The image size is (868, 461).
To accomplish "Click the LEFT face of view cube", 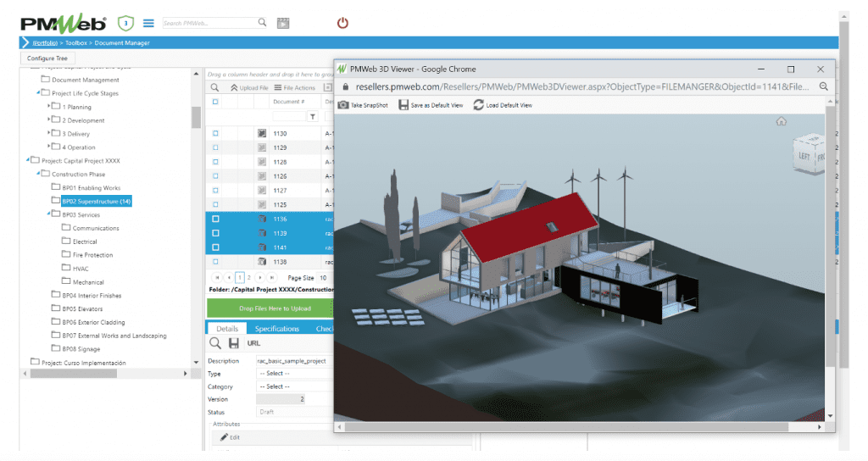I will pos(804,156).
